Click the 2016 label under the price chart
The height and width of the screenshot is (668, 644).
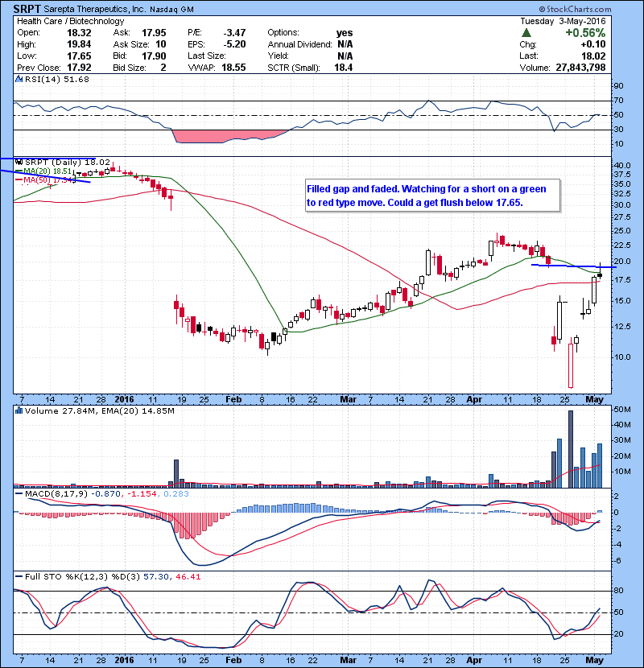click(125, 399)
